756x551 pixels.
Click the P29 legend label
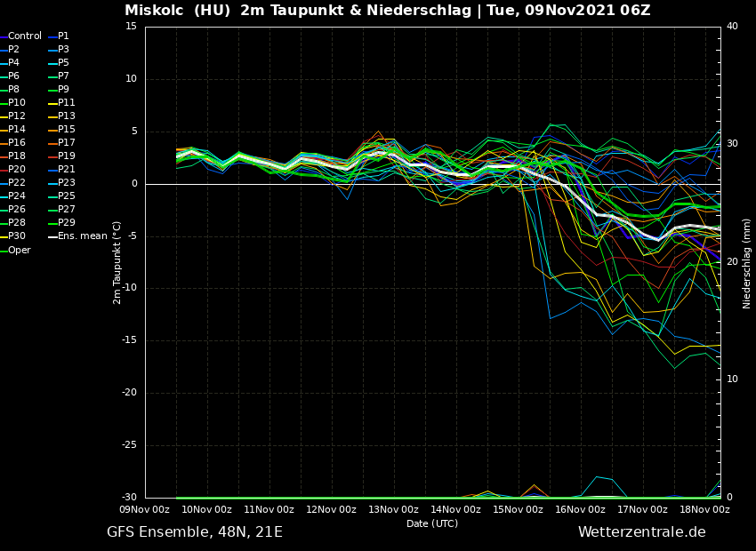click(67, 223)
